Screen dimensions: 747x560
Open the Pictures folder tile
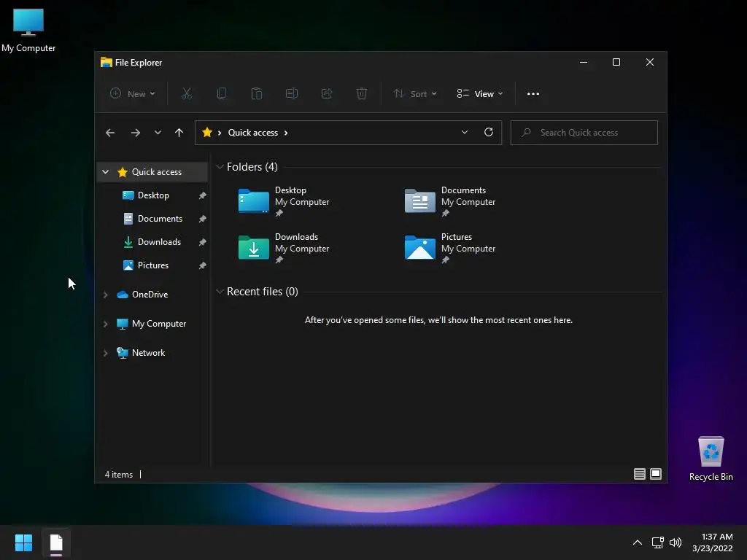point(450,249)
